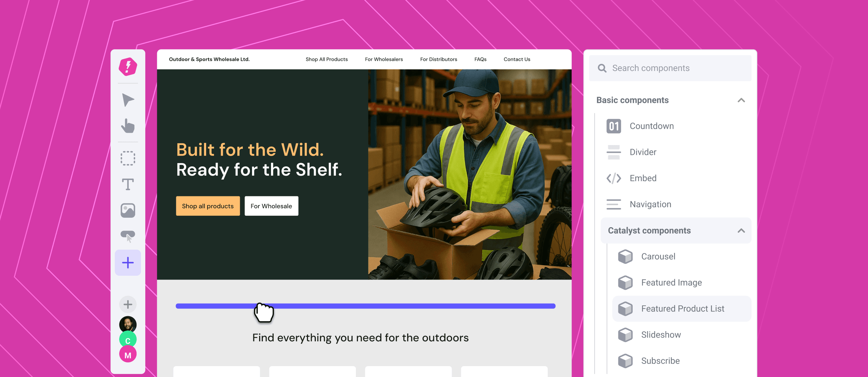Select Embed component label
Screen dimensions: 868x377
(643, 178)
